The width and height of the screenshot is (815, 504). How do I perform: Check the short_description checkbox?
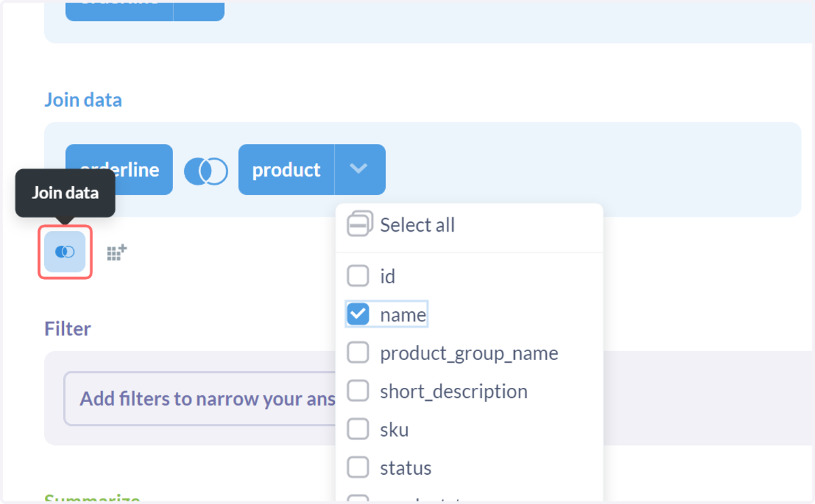358,391
